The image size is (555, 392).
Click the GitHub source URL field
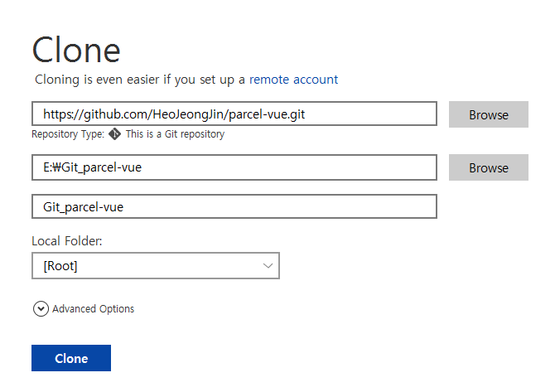(234, 114)
